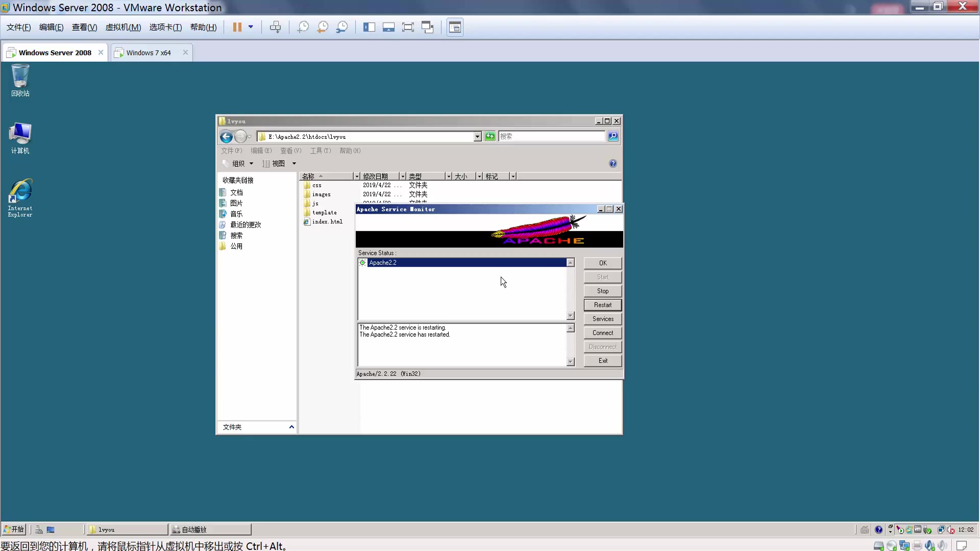Click the blue help icon in explorer
Screen dimensions: 980x551
pos(613,164)
